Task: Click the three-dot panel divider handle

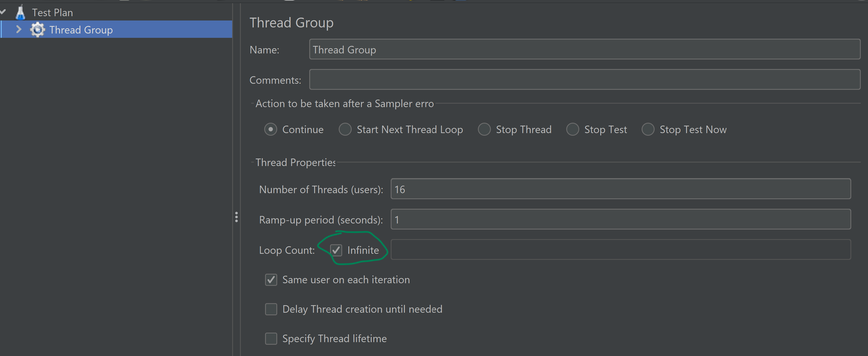Action: (x=236, y=217)
